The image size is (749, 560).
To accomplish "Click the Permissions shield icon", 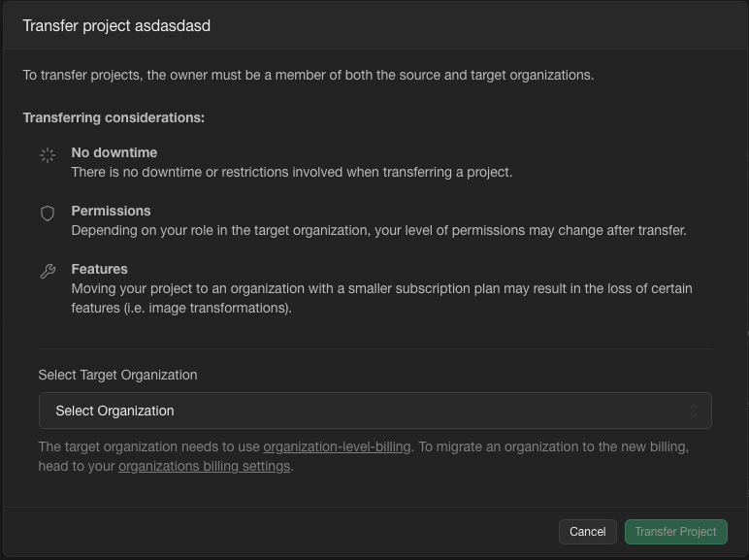I will click(48, 214).
